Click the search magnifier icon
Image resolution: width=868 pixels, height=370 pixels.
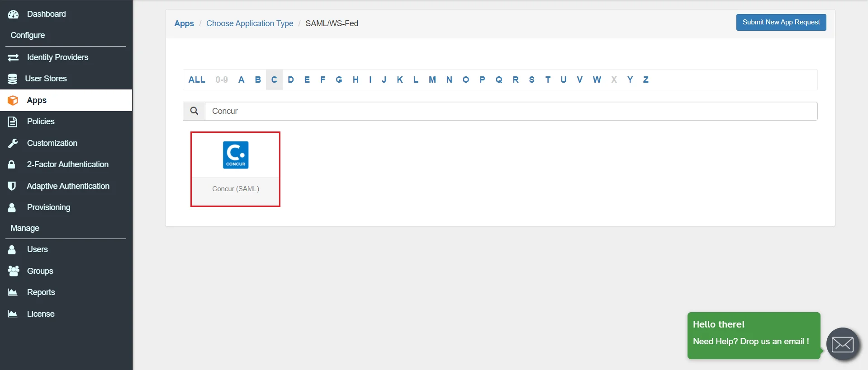(194, 111)
